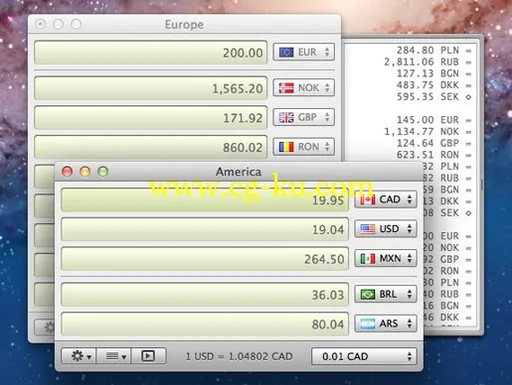Open the USD currency dropdown
Viewport: 512px width, 385px height.
point(385,229)
